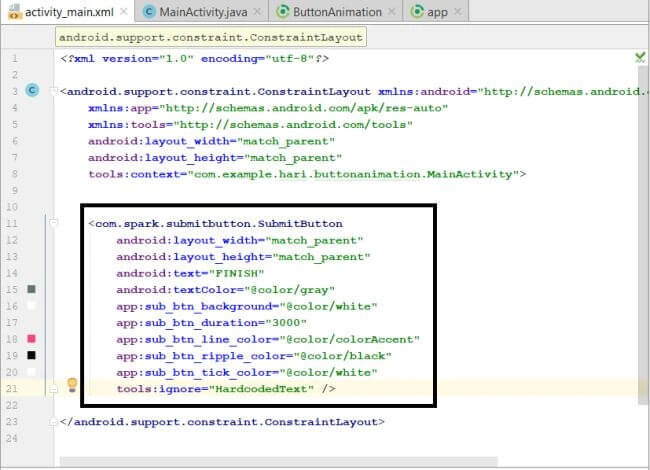
Task: Click the horizontal scrollbar at the bottom
Action: [279, 461]
